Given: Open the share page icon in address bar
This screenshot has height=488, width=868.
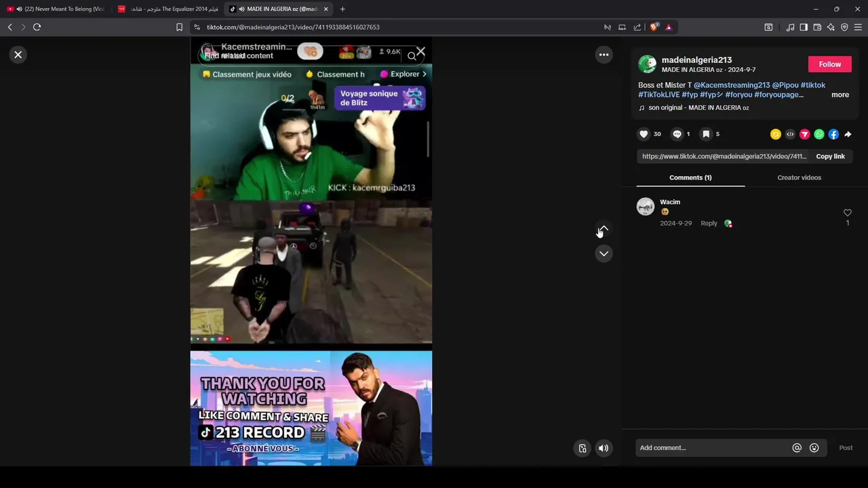Looking at the screenshot, I should coord(637,27).
